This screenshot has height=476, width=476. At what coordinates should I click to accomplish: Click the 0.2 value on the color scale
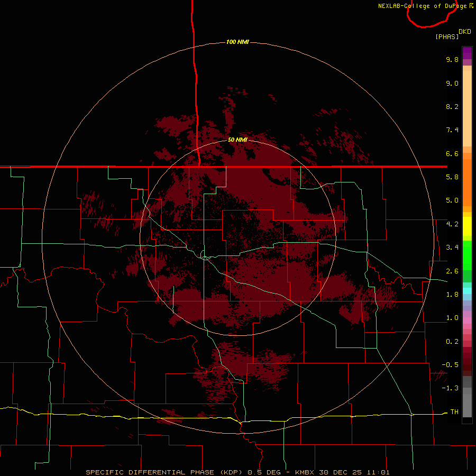[452, 342]
